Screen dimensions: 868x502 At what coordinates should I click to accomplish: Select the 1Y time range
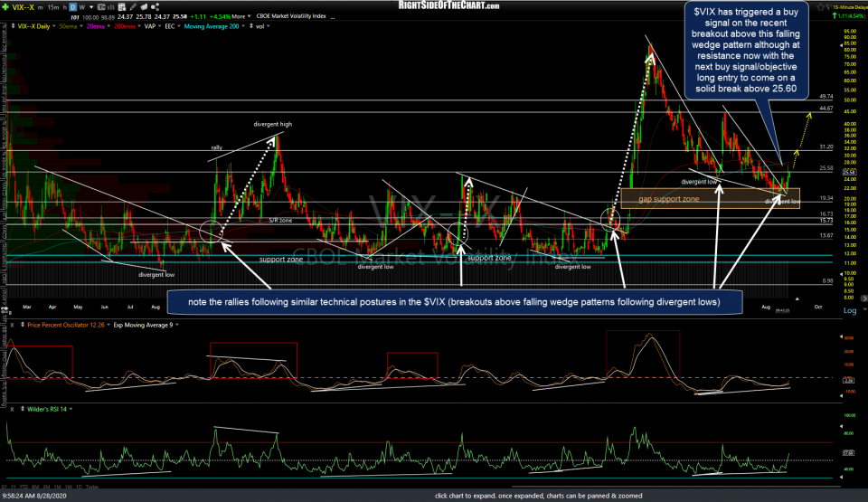click(14, 487)
